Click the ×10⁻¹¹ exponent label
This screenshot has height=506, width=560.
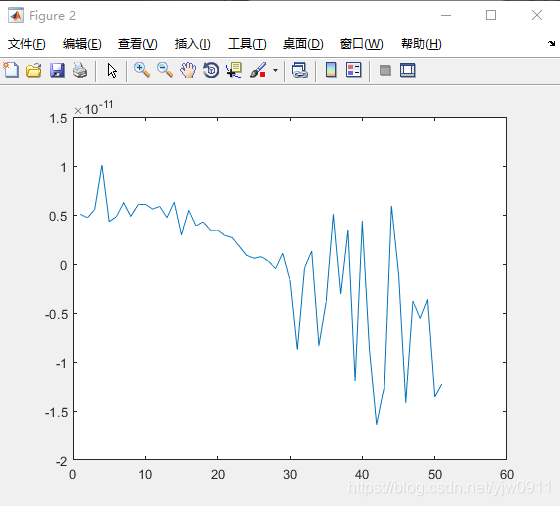point(94,108)
